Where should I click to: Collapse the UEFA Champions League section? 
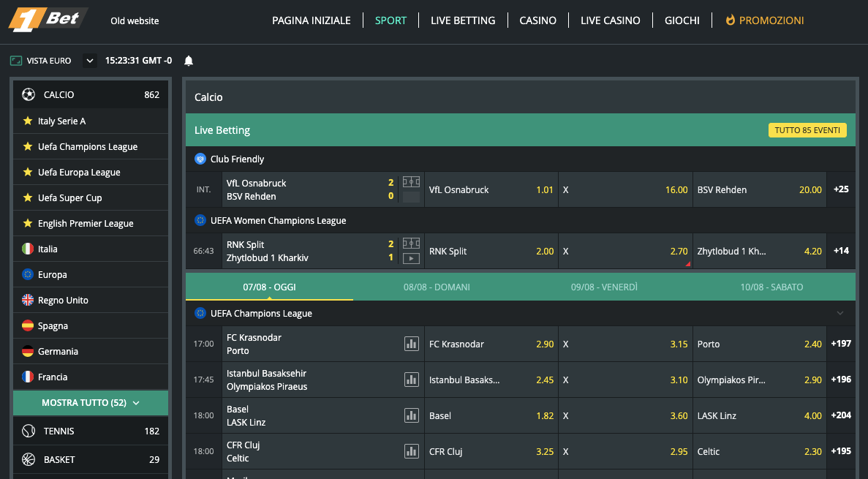click(x=839, y=313)
